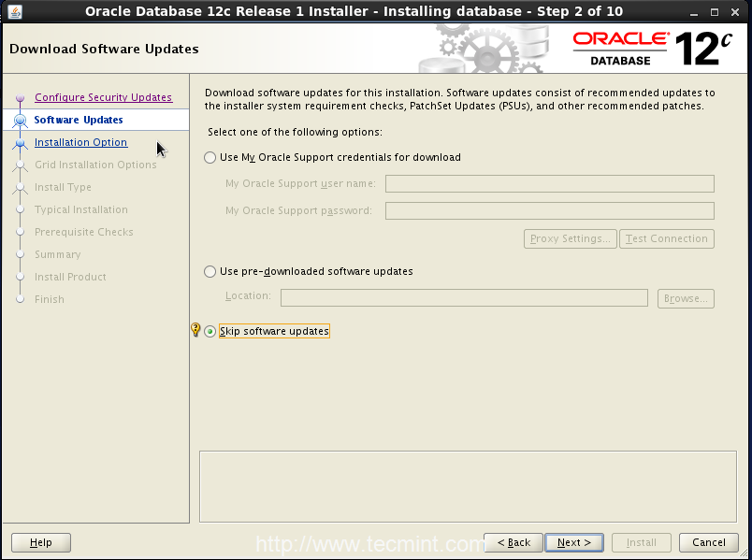
Task: Select the Software Updates step in sidebar
Action: (x=79, y=120)
